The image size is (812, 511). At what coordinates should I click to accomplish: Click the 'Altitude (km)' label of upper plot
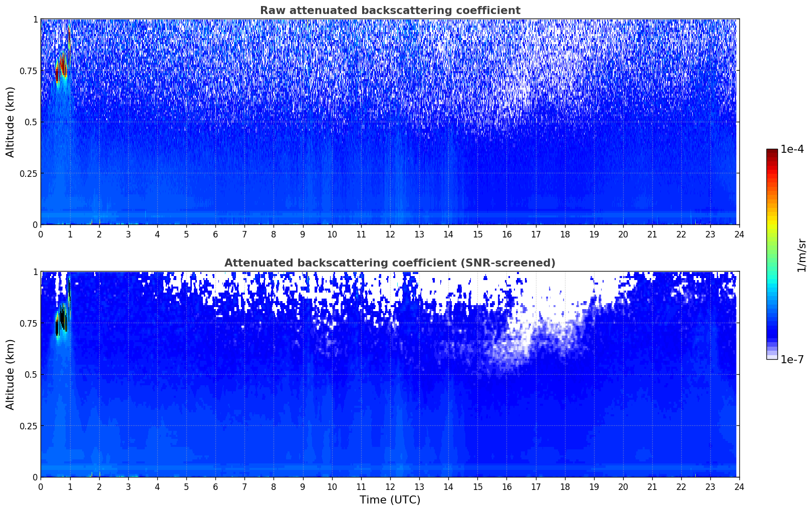(11, 122)
